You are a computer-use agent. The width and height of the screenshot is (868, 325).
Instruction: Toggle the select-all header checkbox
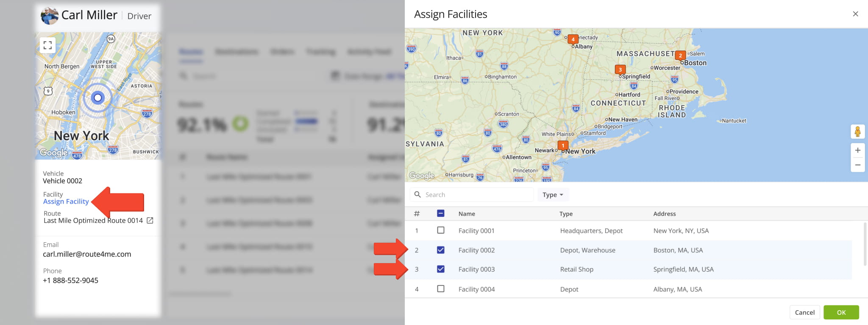(441, 213)
